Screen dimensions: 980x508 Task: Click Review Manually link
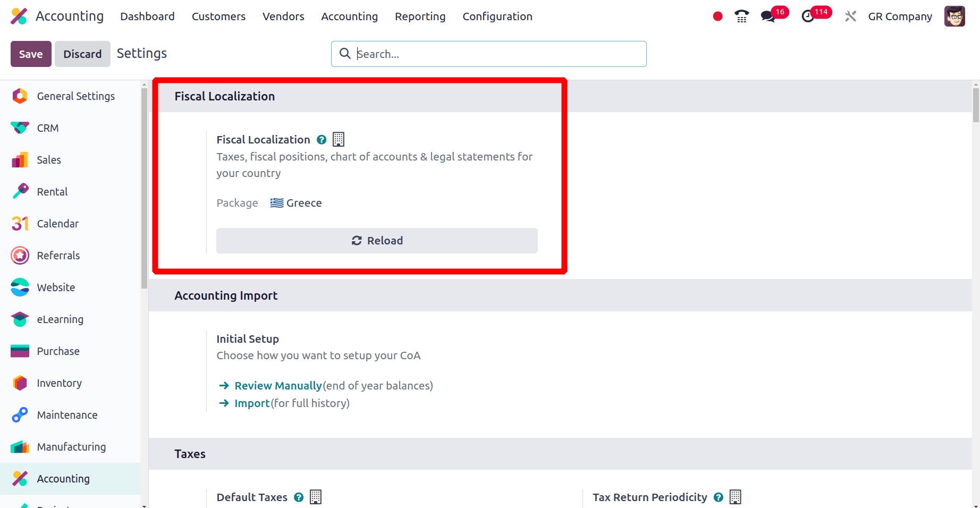(x=278, y=386)
